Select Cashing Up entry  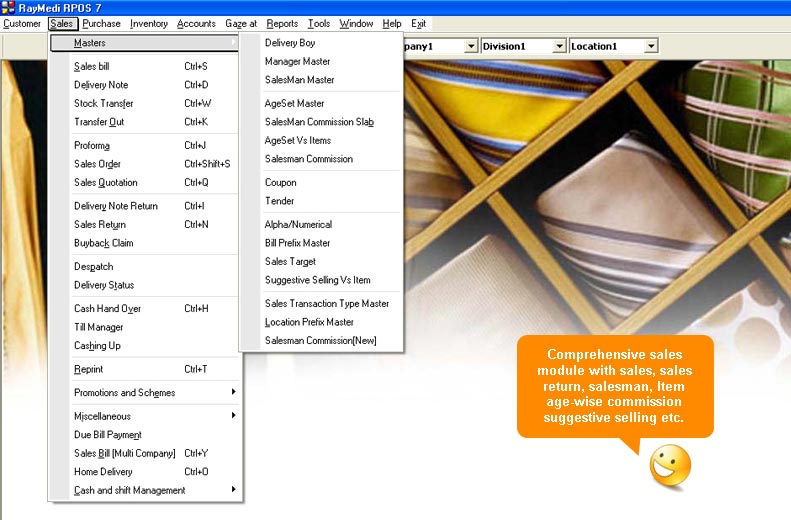[145, 345]
